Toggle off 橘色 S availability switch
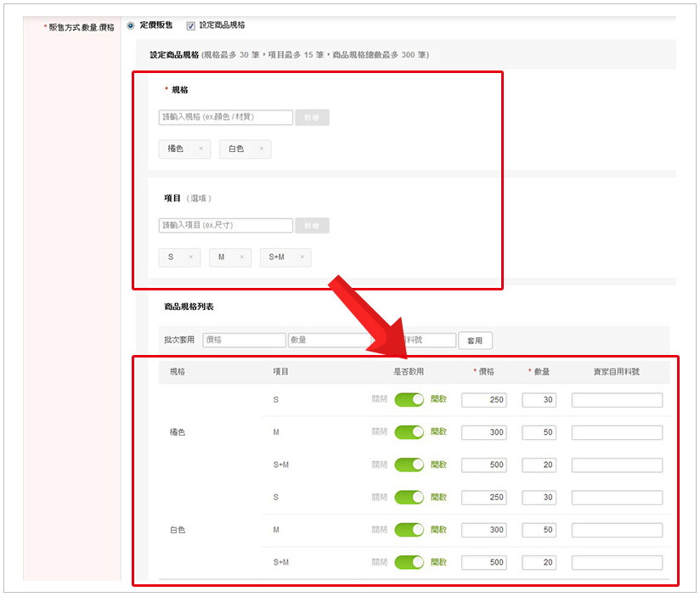 click(x=409, y=400)
